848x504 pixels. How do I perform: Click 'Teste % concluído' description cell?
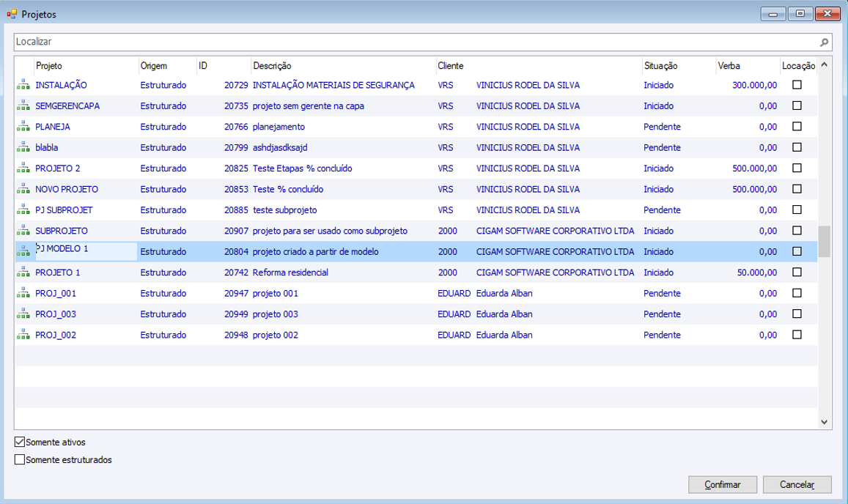point(288,189)
